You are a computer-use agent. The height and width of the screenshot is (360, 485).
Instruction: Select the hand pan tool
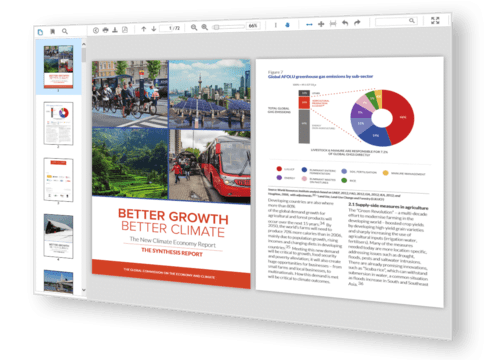[x=287, y=25]
